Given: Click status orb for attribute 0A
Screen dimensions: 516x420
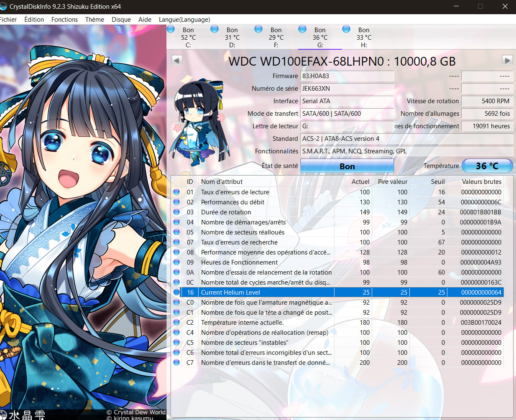Looking at the screenshot, I should (x=176, y=272).
